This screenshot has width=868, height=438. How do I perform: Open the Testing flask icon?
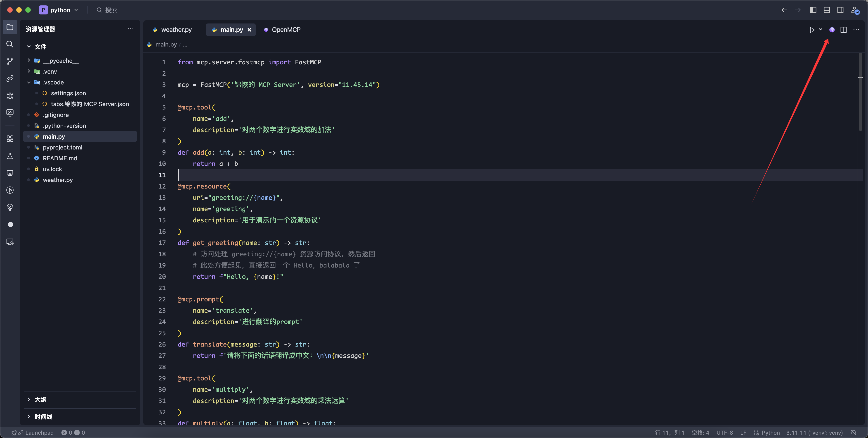coord(10,156)
